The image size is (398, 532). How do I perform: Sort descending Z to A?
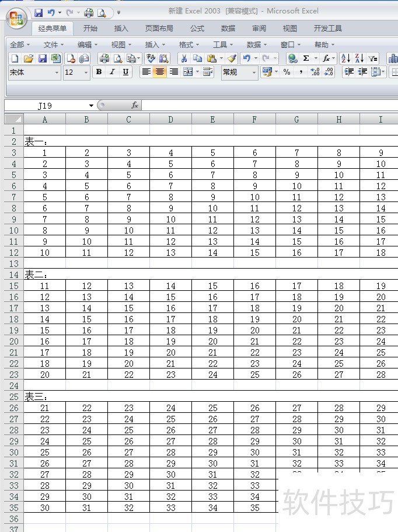(x=359, y=58)
